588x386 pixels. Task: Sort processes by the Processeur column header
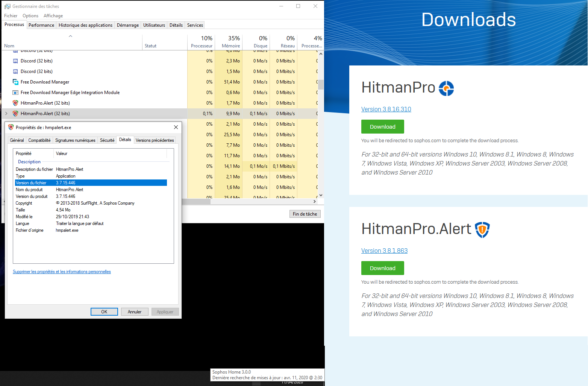click(x=201, y=42)
